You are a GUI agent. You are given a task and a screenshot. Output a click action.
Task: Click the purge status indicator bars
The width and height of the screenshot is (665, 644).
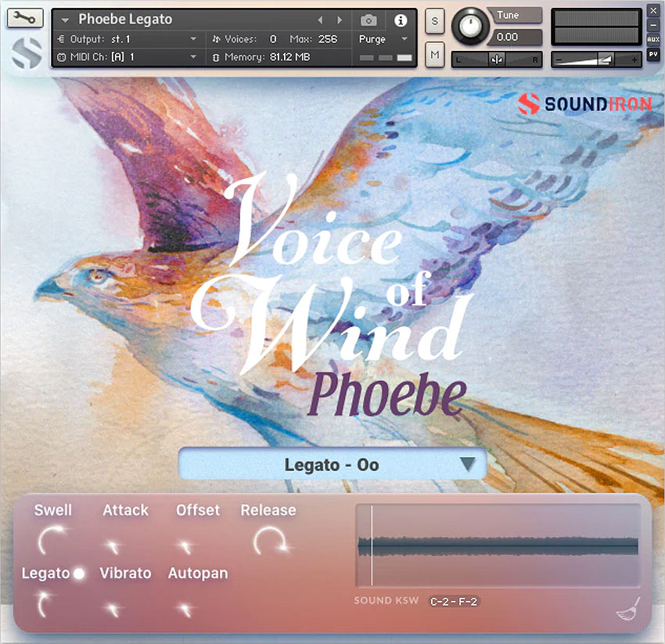point(386,58)
